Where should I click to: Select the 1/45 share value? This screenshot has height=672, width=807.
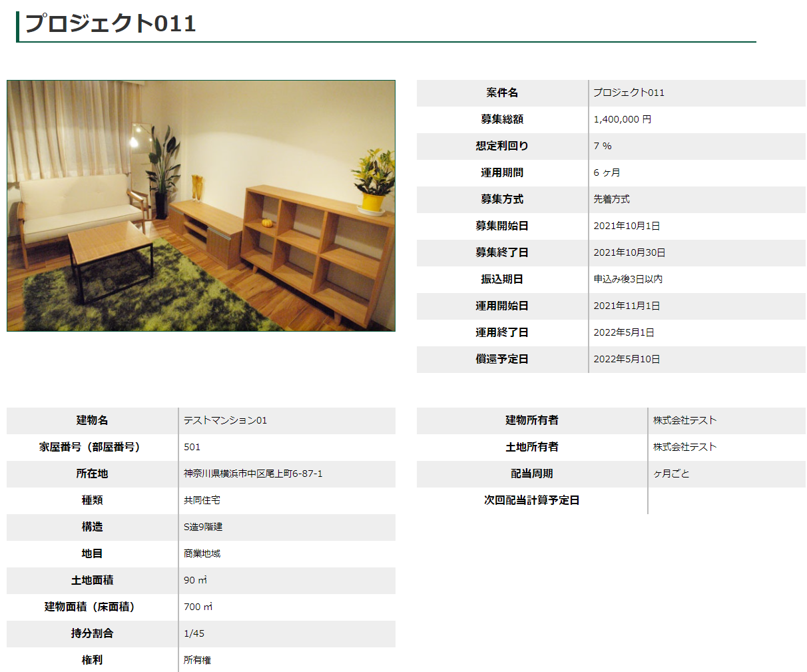click(x=194, y=633)
